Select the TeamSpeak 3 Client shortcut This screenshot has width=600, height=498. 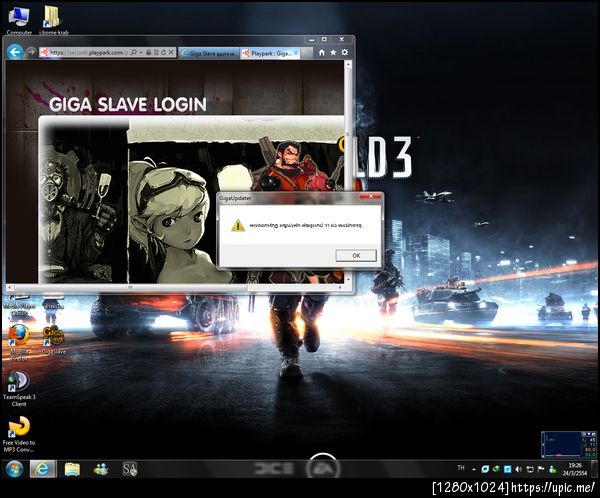pyautogui.click(x=19, y=388)
